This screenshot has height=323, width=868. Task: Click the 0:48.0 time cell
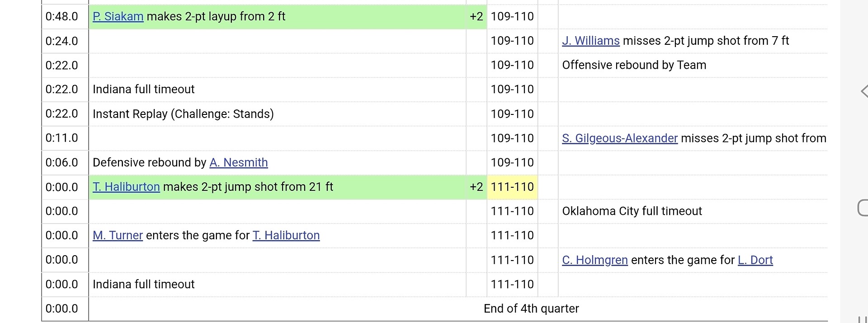[x=62, y=17]
